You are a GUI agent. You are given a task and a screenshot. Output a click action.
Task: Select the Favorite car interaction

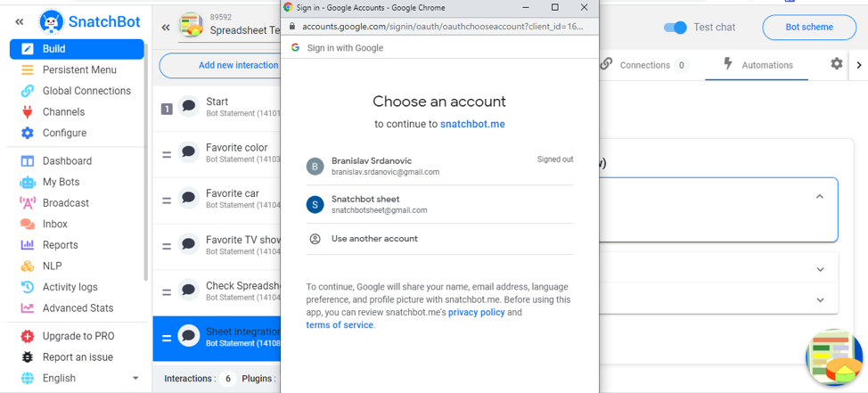(x=217, y=200)
